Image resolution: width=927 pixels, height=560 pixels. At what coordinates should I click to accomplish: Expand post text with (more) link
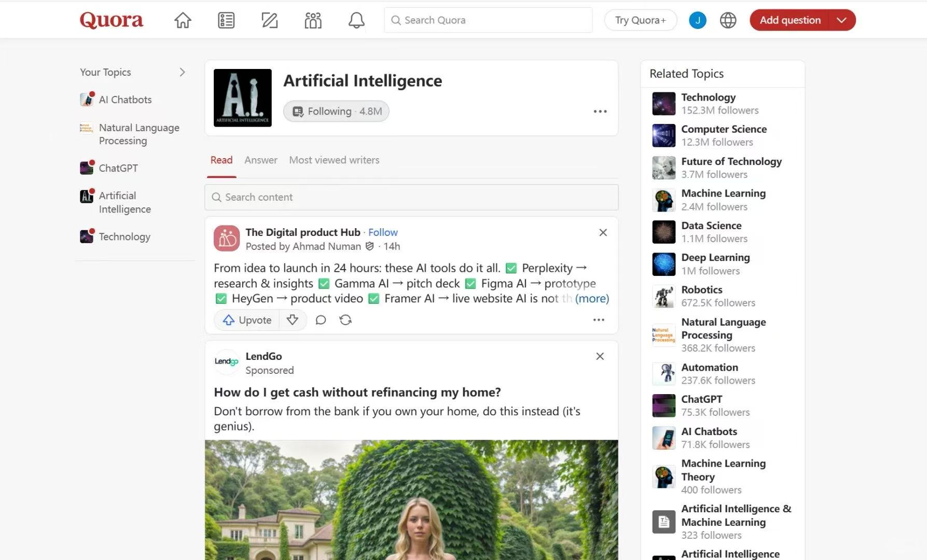tap(592, 299)
